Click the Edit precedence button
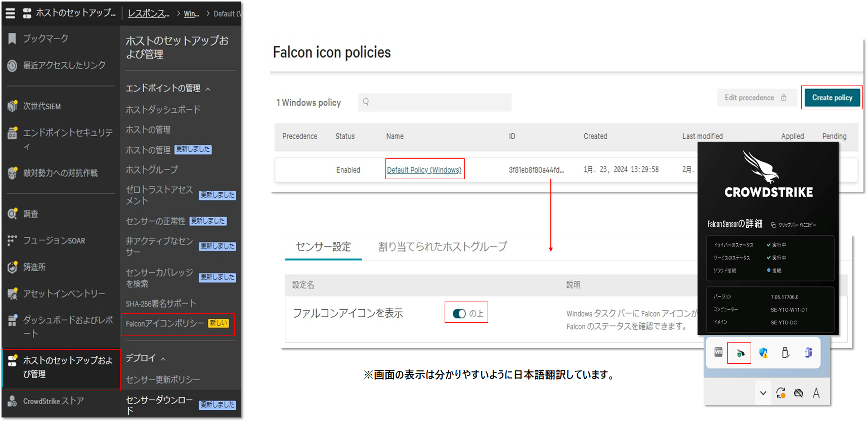The height and width of the screenshot is (422, 868). tap(757, 98)
